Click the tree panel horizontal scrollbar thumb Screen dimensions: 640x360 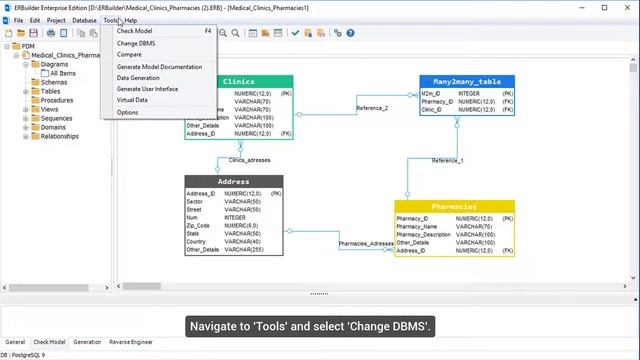[x=49, y=287]
